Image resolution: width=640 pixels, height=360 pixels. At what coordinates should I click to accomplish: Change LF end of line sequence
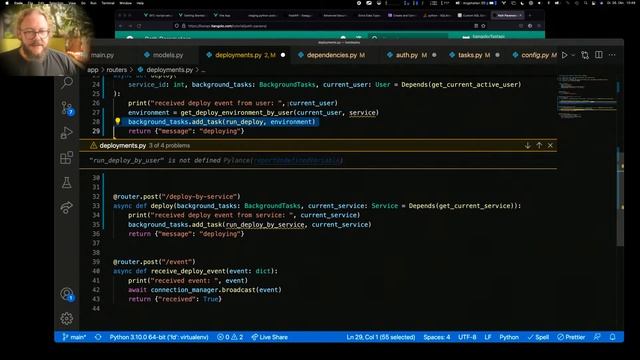click(488, 337)
